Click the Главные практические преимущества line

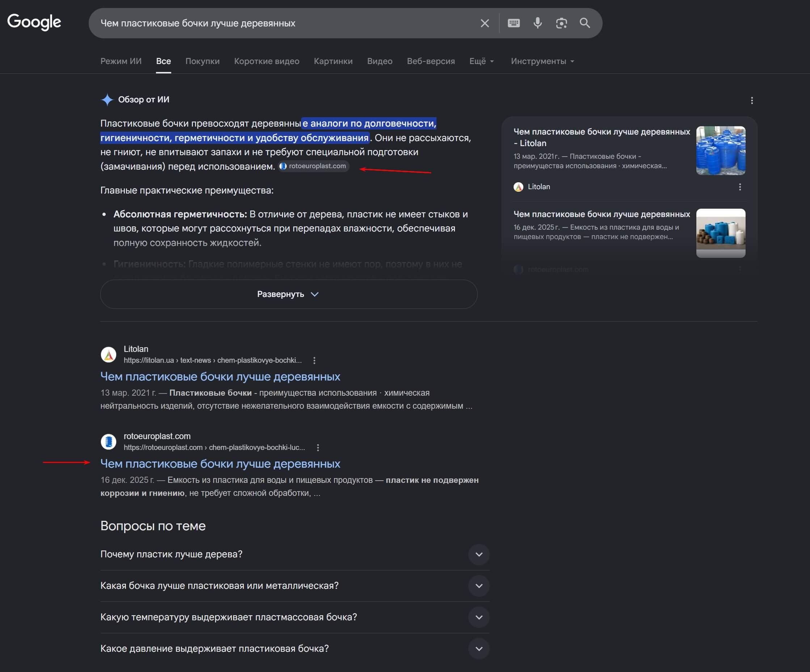tap(187, 191)
